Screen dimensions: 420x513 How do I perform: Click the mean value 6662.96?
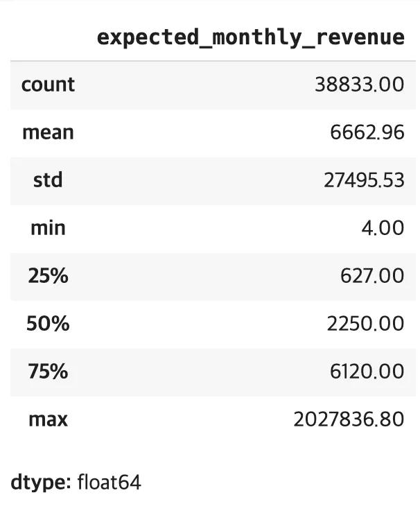pos(367,132)
